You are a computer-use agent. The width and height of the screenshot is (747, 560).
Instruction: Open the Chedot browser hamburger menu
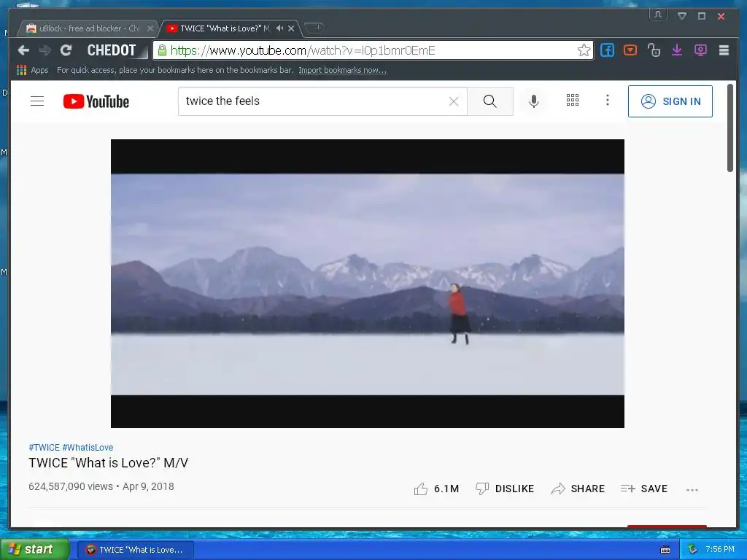pyautogui.click(x=724, y=50)
